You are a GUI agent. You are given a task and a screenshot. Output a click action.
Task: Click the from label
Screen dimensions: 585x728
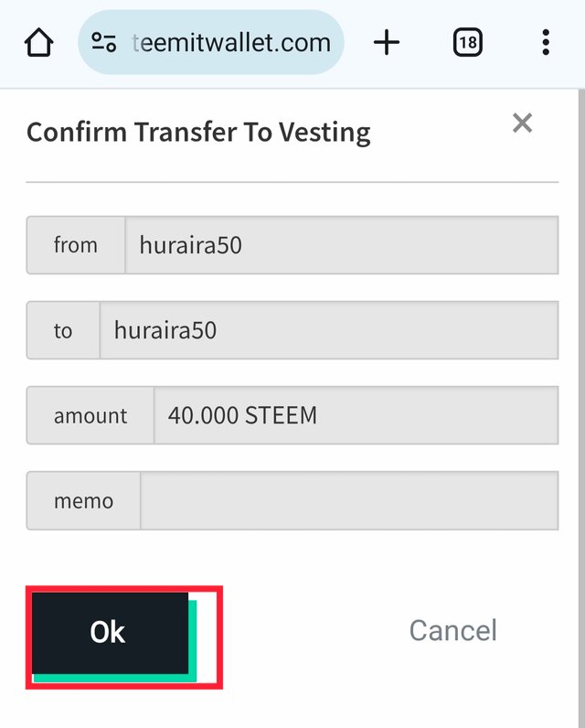(76, 245)
